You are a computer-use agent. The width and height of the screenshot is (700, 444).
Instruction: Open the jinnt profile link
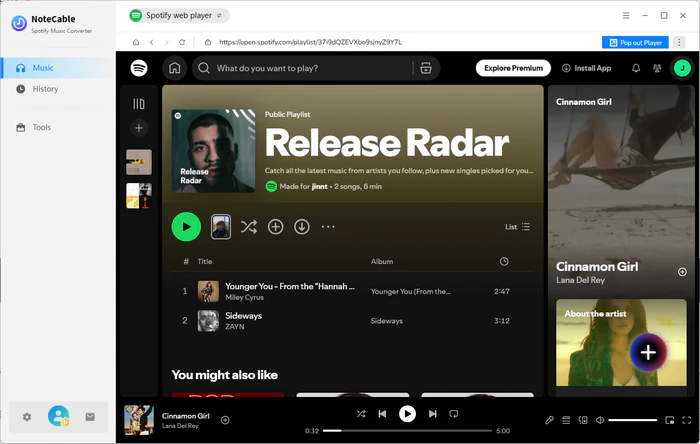(319, 187)
